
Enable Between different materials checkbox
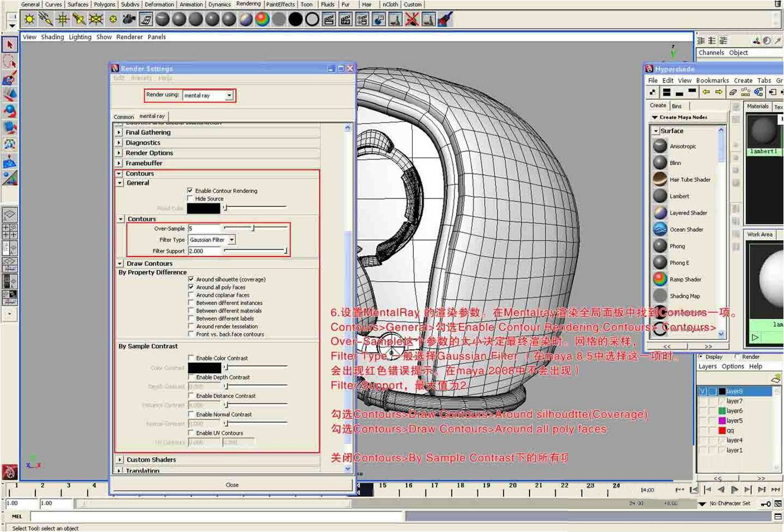coord(191,310)
